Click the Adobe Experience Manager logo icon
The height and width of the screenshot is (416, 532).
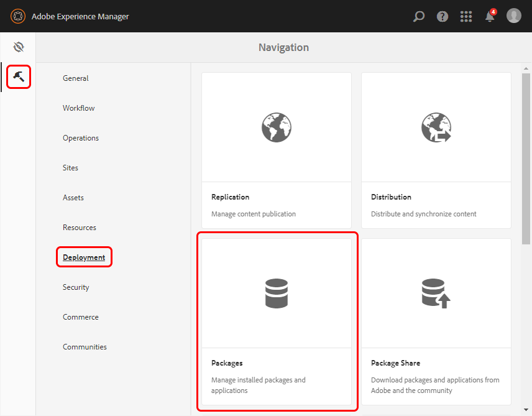pyautogui.click(x=18, y=16)
